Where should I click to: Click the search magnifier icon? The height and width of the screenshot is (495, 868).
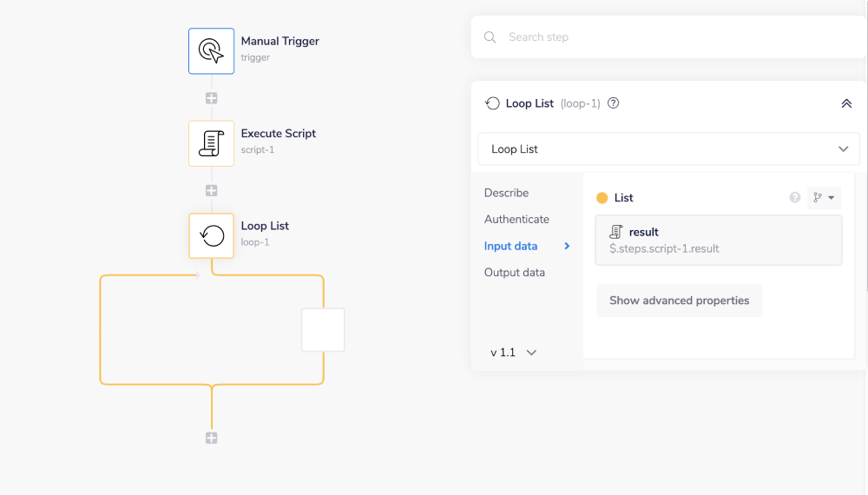(490, 37)
